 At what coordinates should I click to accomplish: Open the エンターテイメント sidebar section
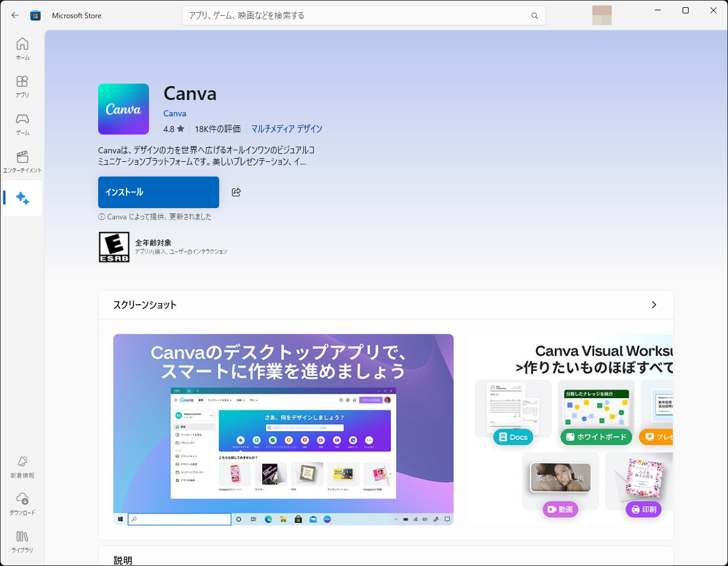coord(22,161)
